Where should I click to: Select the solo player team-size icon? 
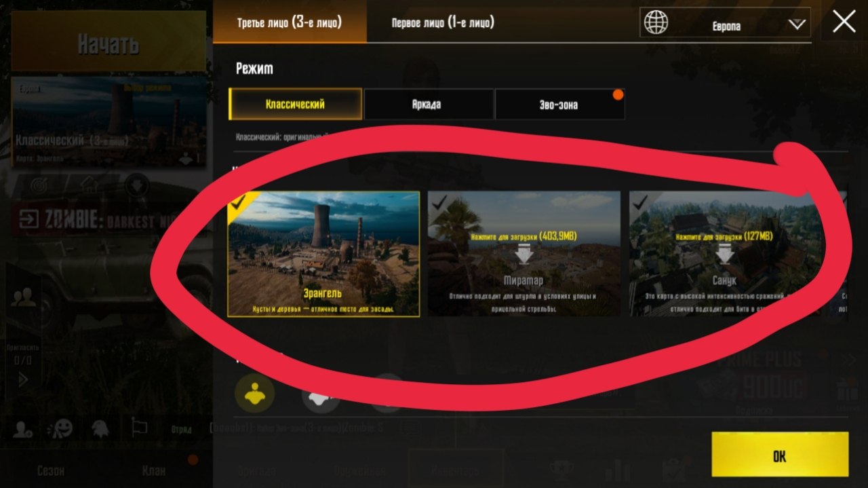tap(255, 394)
